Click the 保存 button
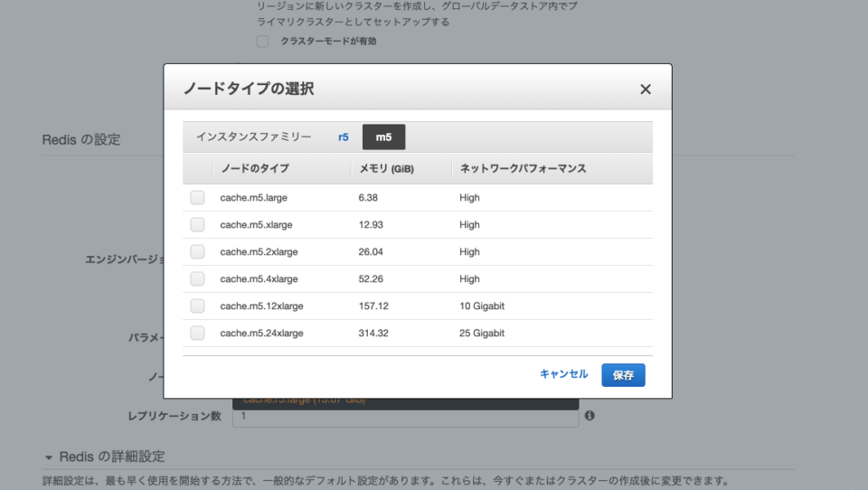Viewport: 868px width, 490px height. tap(623, 375)
